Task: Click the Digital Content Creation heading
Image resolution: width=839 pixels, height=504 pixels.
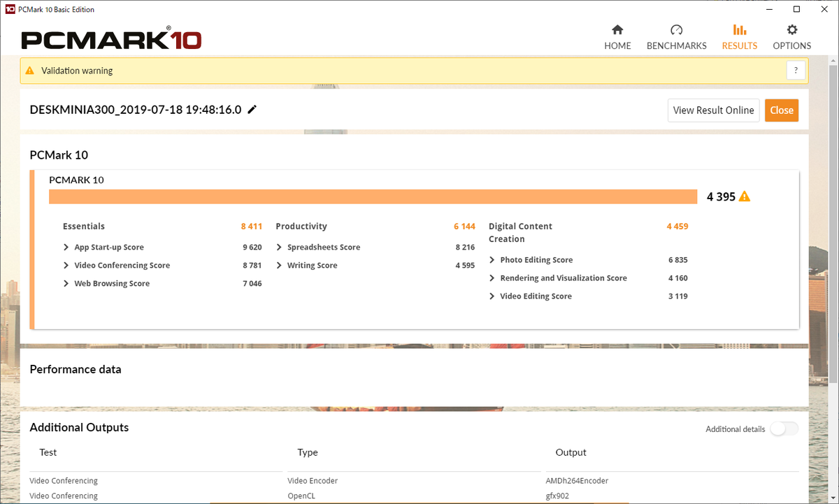Action: (520, 233)
